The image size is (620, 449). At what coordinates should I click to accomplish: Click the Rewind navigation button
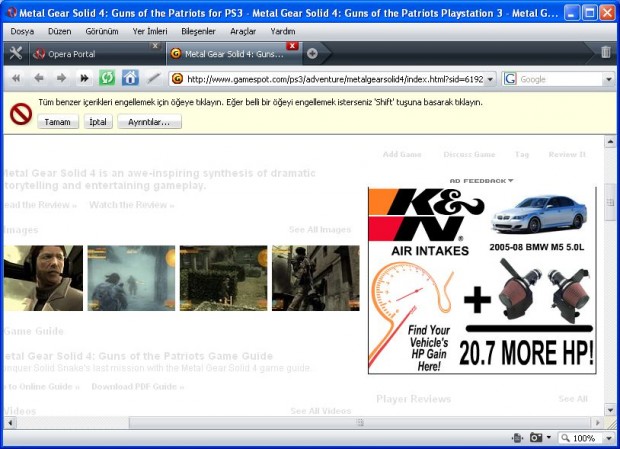16,78
